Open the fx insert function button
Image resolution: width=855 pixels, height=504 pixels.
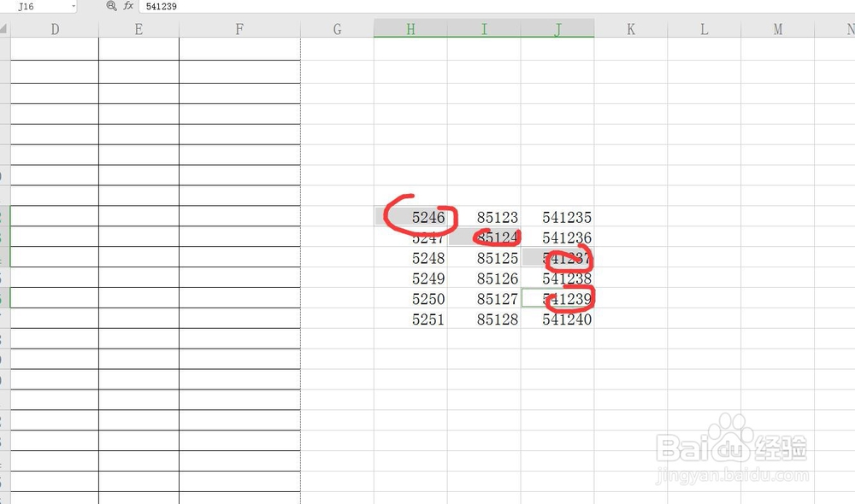pyautogui.click(x=129, y=6)
